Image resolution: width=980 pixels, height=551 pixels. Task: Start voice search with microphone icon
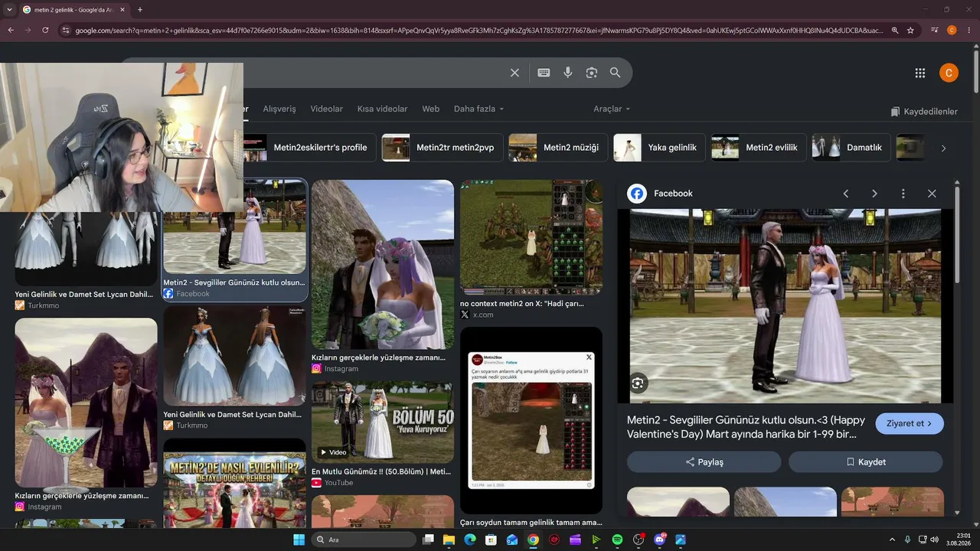click(568, 73)
